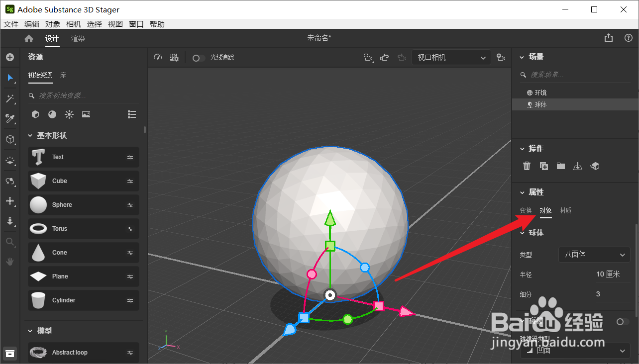This screenshot has width=639, height=364.
Task: Switch assets to list view icon
Action: (132, 114)
